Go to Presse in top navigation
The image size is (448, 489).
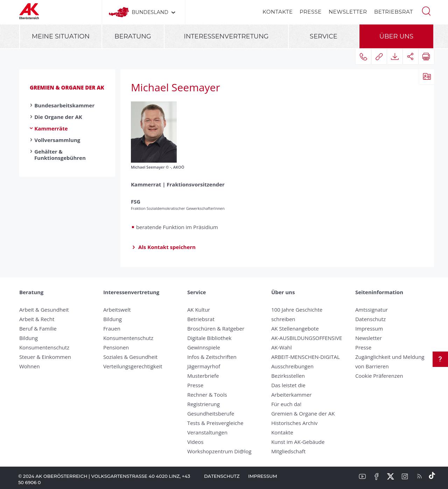[310, 12]
